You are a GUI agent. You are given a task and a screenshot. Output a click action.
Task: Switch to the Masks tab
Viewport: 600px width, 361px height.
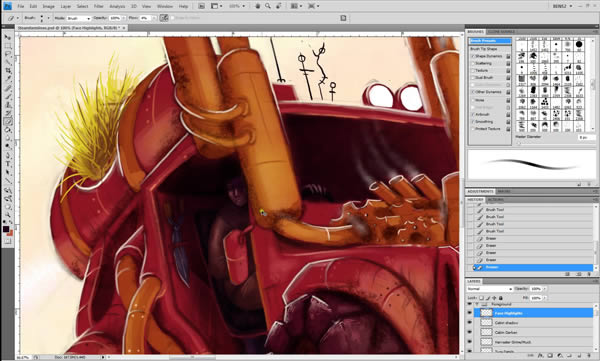click(x=504, y=191)
